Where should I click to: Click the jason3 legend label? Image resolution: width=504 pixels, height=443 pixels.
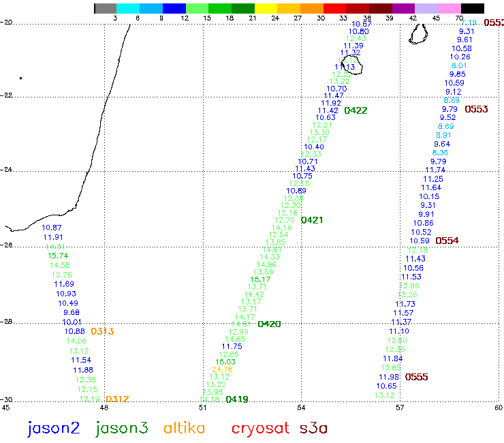click(x=122, y=429)
